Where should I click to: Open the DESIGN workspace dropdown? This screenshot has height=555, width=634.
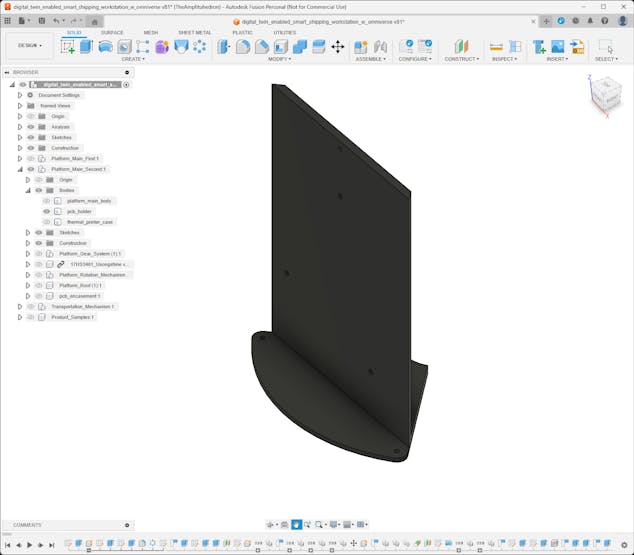pos(29,45)
